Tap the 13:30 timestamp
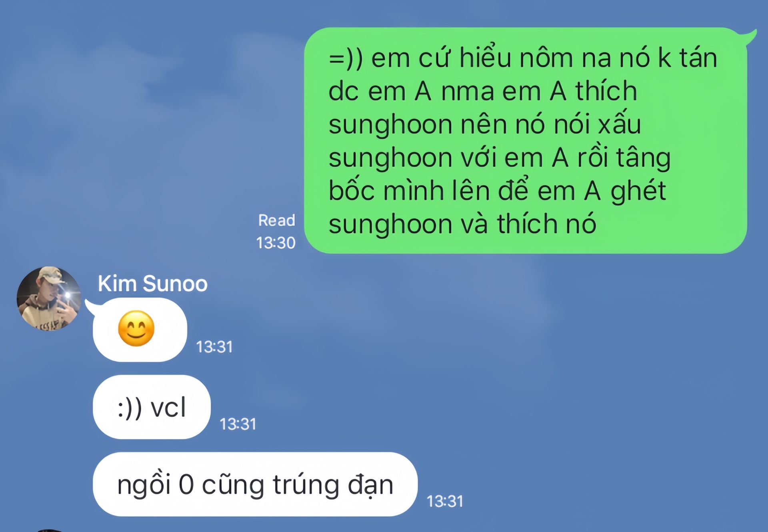The image size is (768, 532). (x=276, y=243)
